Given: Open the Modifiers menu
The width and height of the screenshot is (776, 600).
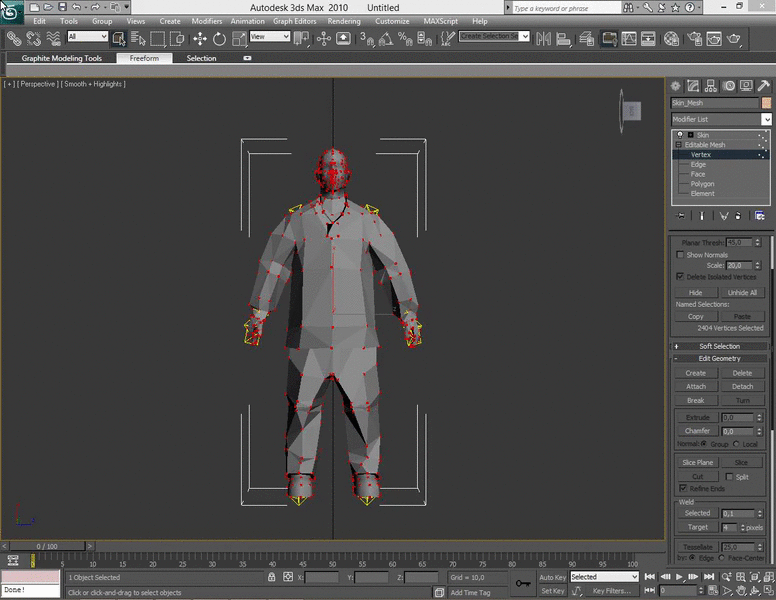Looking at the screenshot, I should [x=206, y=21].
